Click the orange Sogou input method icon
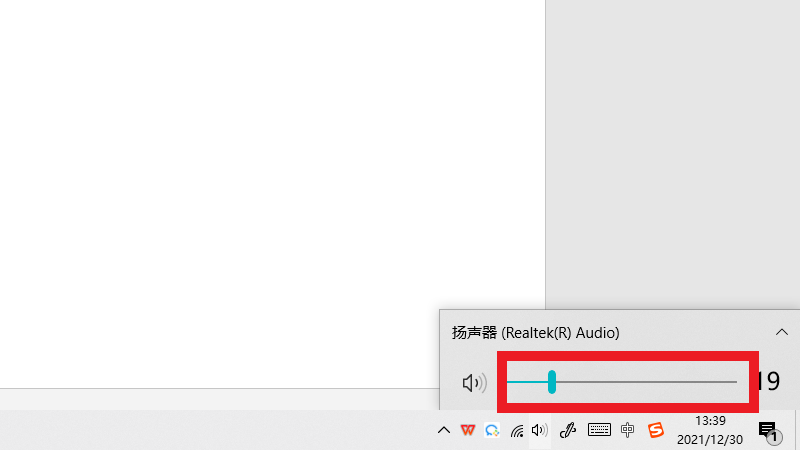 coord(656,430)
